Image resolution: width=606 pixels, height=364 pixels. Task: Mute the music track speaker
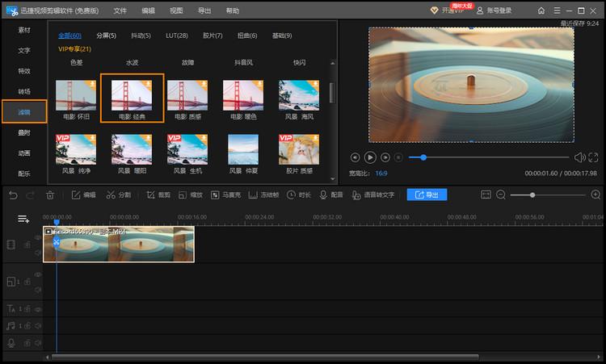(x=38, y=326)
